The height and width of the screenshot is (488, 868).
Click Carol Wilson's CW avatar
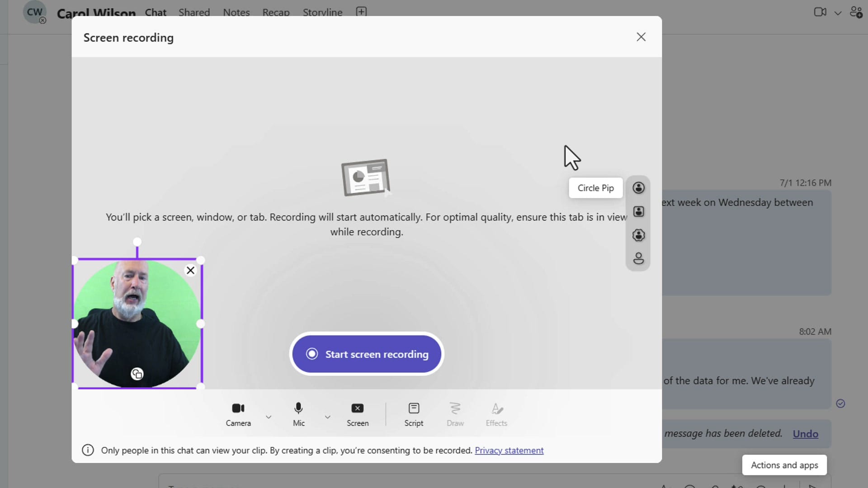pyautogui.click(x=34, y=12)
